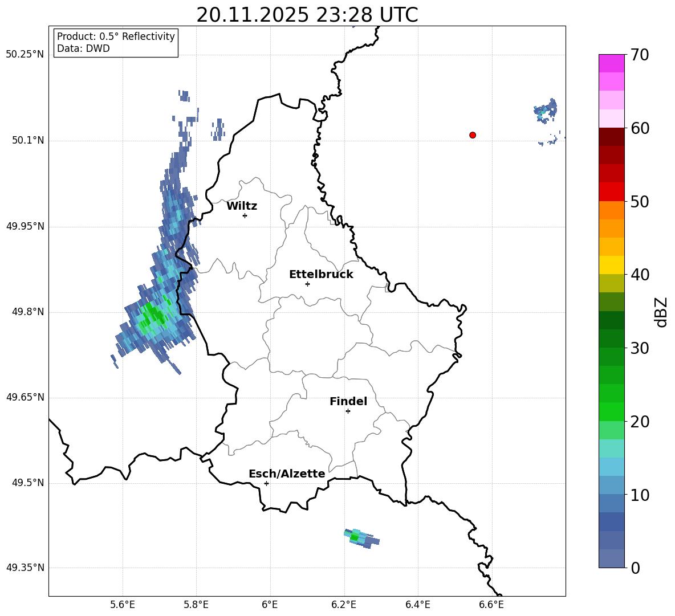Click the 50.25°N latitude label
This screenshot has width=675, height=616.
(x=25, y=55)
